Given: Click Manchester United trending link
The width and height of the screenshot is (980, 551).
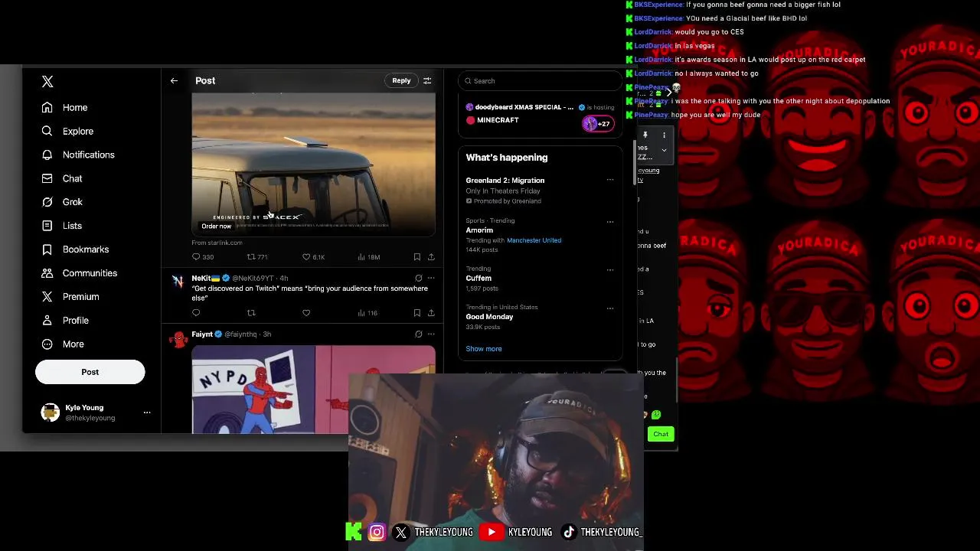Looking at the screenshot, I should 534,240.
